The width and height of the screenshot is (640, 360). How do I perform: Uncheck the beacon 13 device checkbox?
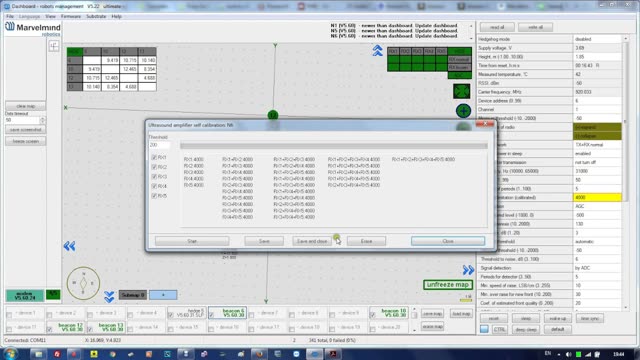click(90, 329)
